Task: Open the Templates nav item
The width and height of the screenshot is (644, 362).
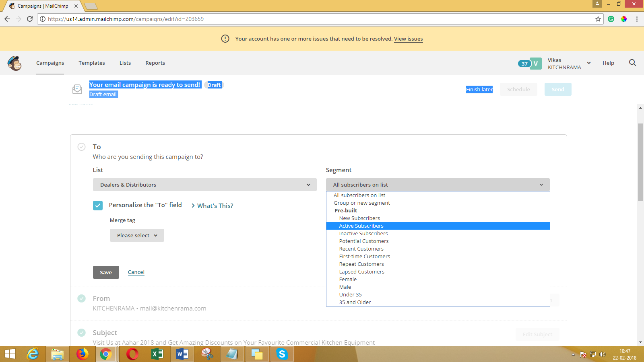Action: (x=92, y=63)
